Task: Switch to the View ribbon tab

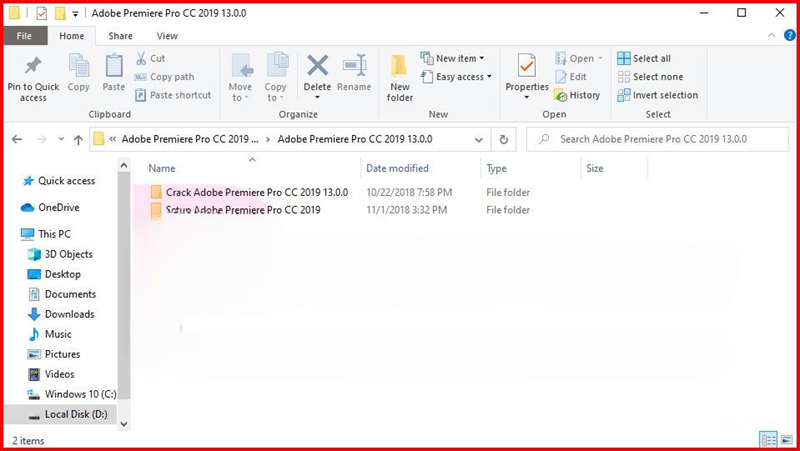Action: point(166,36)
